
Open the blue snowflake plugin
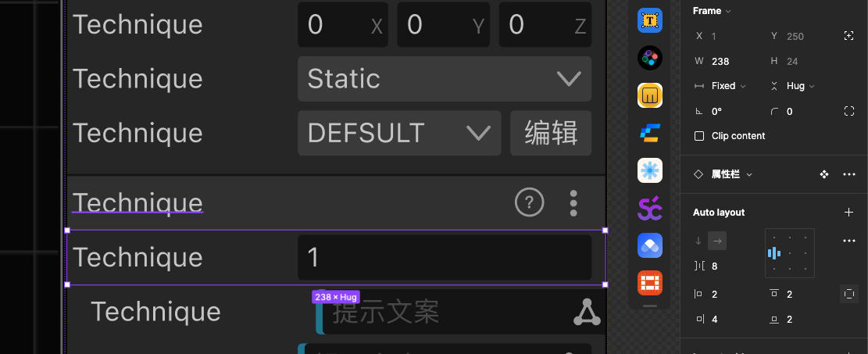pyautogui.click(x=650, y=170)
